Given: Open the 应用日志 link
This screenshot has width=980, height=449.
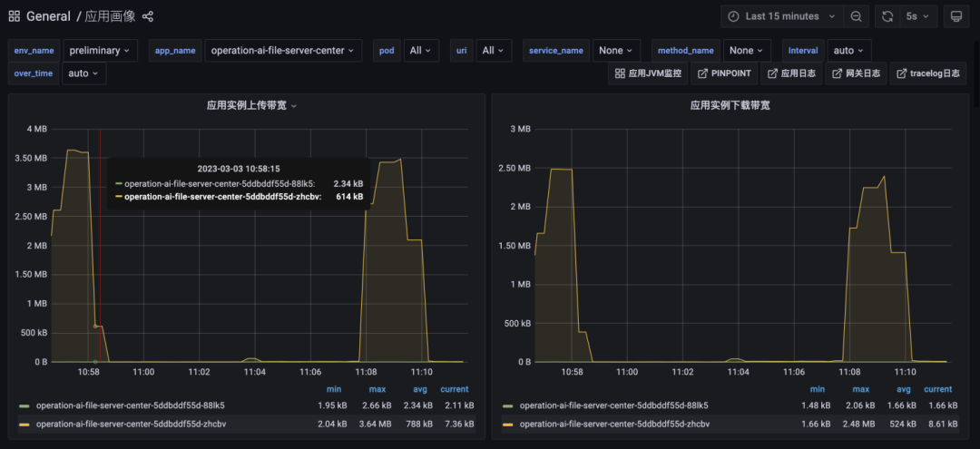Looking at the screenshot, I should pos(791,73).
